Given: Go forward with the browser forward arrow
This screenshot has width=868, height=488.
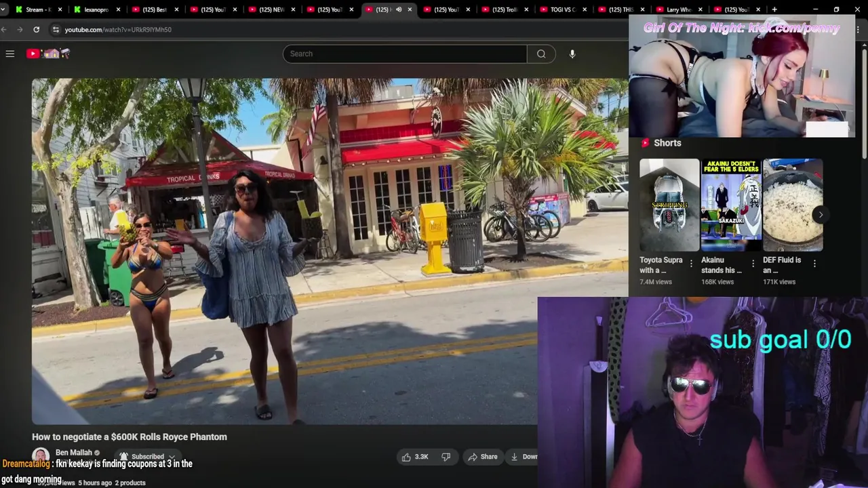Looking at the screenshot, I should click(20, 29).
